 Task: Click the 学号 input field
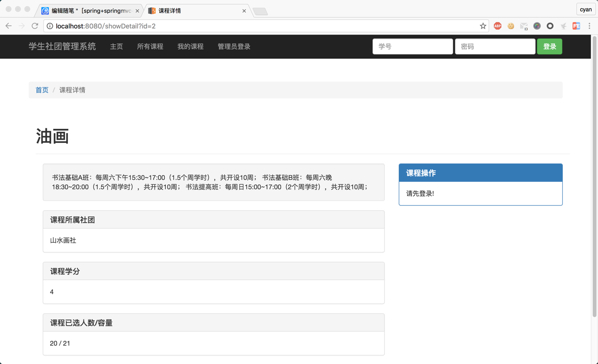tap(412, 46)
